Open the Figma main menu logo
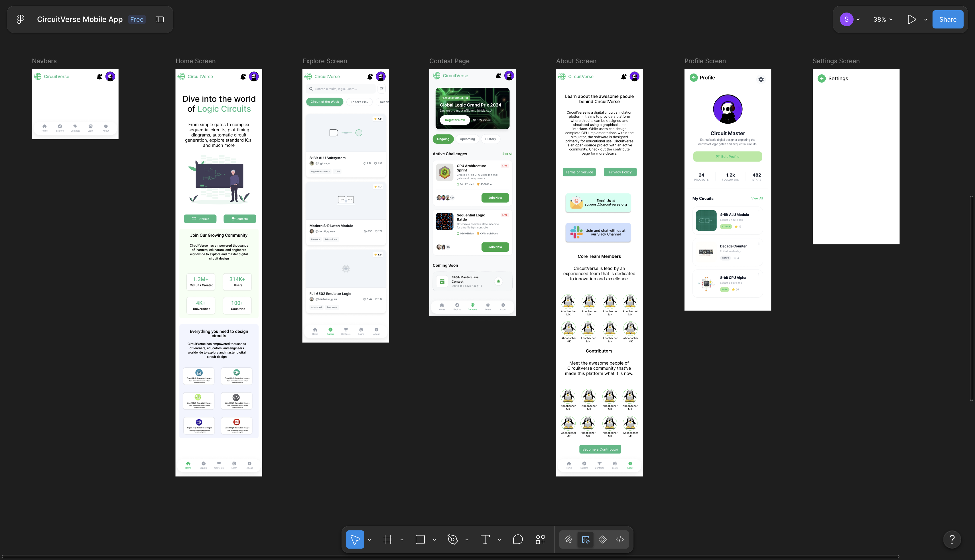The width and height of the screenshot is (975, 560). 21,19
